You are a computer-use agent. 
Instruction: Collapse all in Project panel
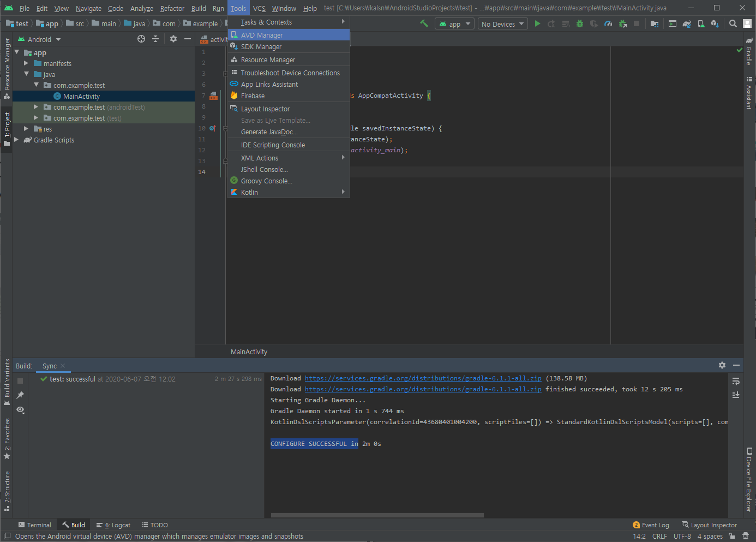155,39
